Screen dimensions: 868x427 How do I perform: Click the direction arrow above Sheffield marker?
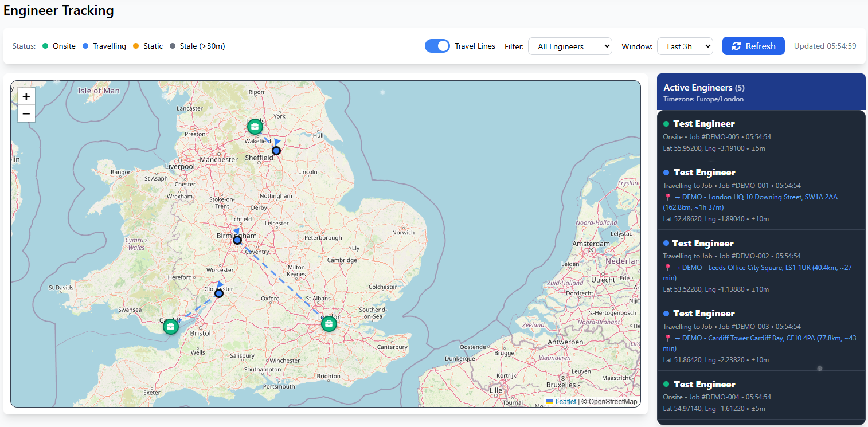[276, 142]
